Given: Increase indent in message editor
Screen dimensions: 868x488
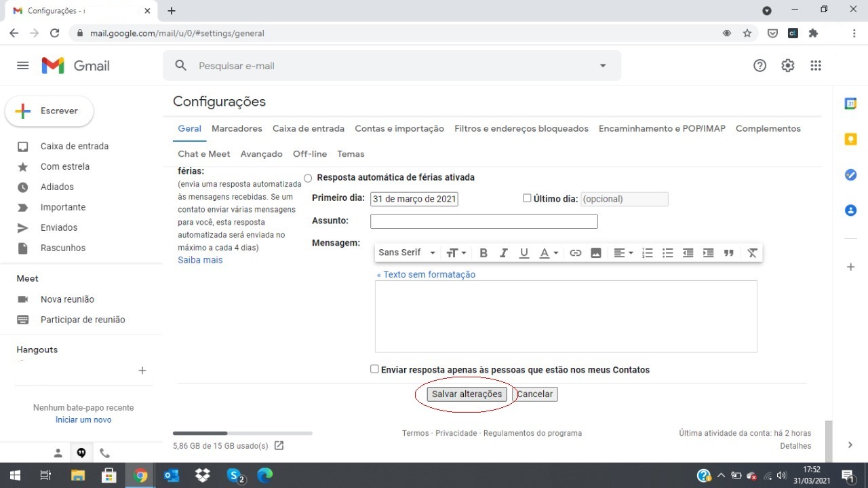Looking at the screenshot, I should [x=709, y=252].
